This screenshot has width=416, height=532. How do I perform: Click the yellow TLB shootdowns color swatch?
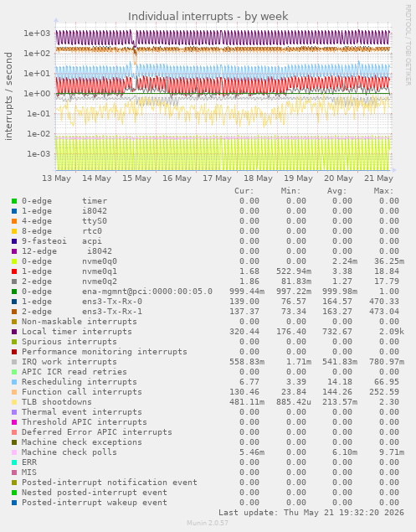click(14, 402)
